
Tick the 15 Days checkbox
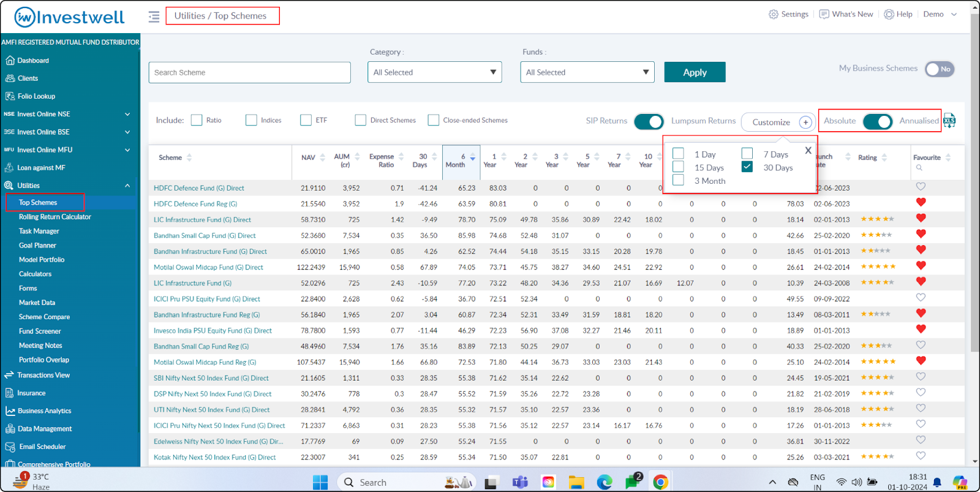point(678,167)
